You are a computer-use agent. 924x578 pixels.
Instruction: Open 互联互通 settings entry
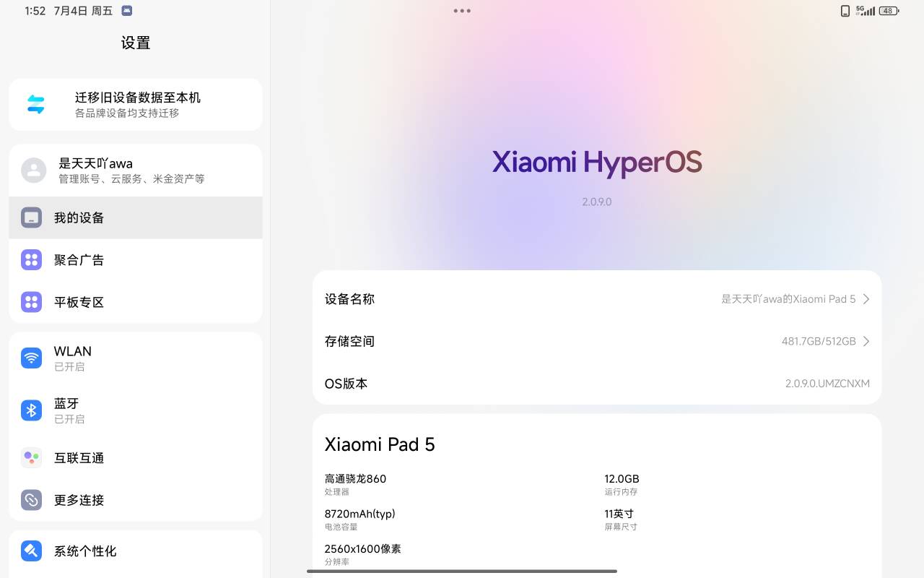pyautogui.click(x=136, y=457)
